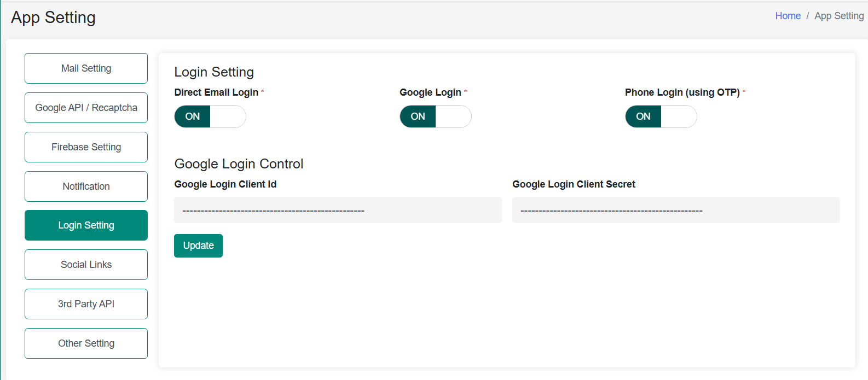The image size is (868, 380).
Task: Turn off the Google Login switch
Action: [x=436, y=116]
